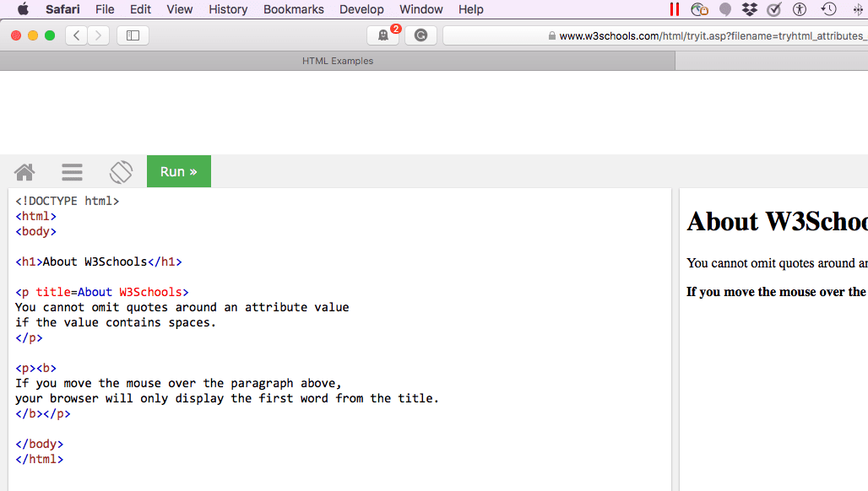Go back to the previous page
The image size is (868, 491).
coord(76,35)
